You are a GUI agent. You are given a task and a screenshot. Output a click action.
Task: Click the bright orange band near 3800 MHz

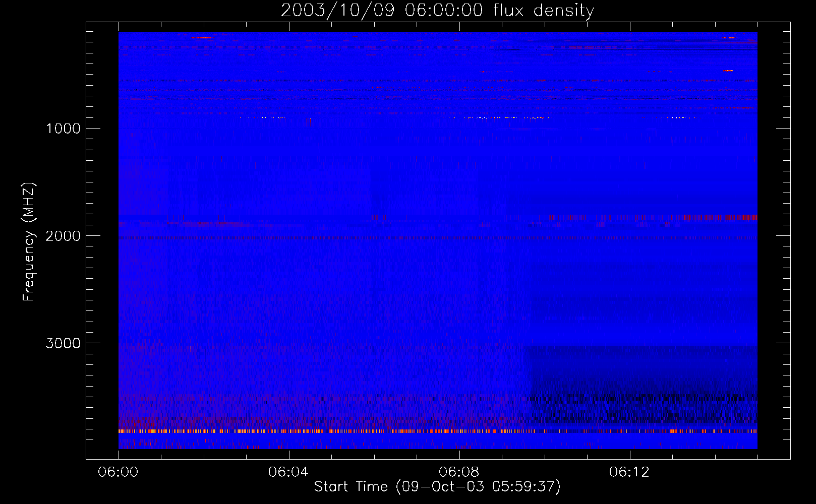[438, 431]
